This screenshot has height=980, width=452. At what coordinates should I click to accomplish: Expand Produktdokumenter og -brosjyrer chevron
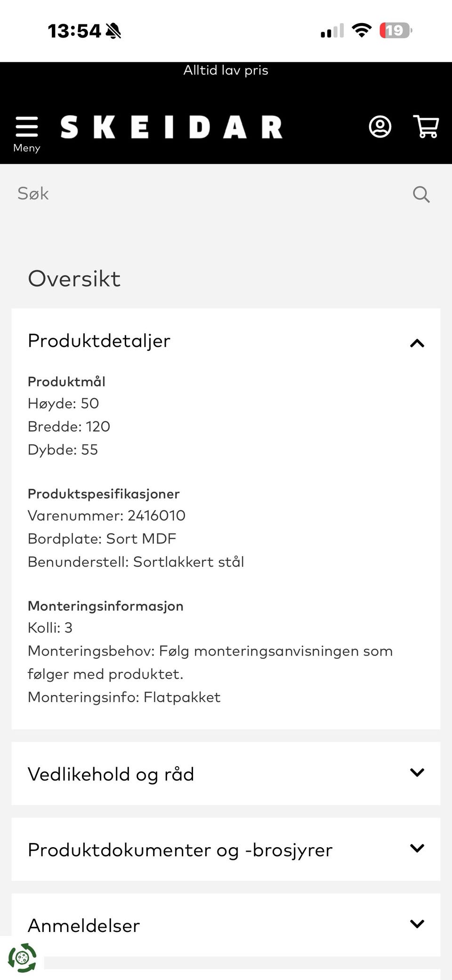(417, 849)
